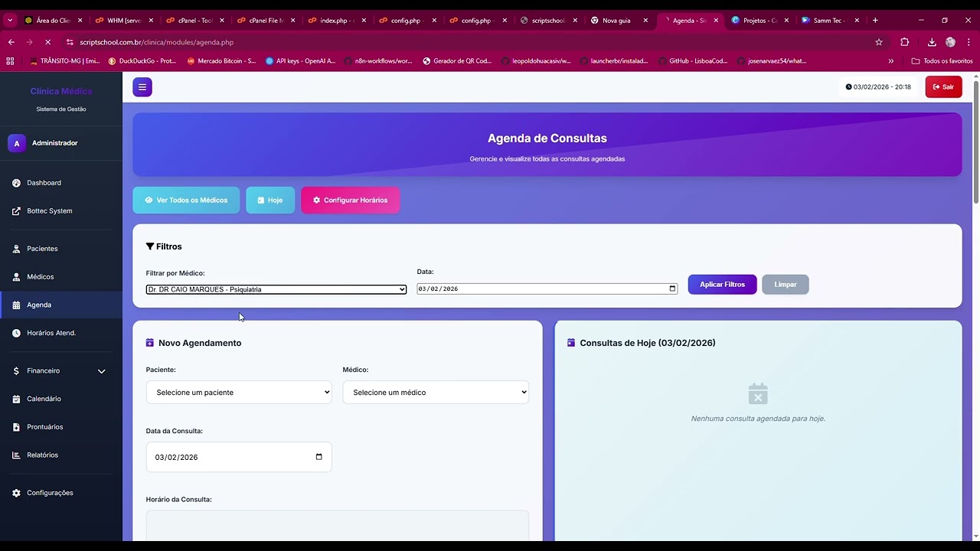This screenshot has height=551, width=980.
Task: Click the Relatórios list icon
Action: (x=17, y=455)
